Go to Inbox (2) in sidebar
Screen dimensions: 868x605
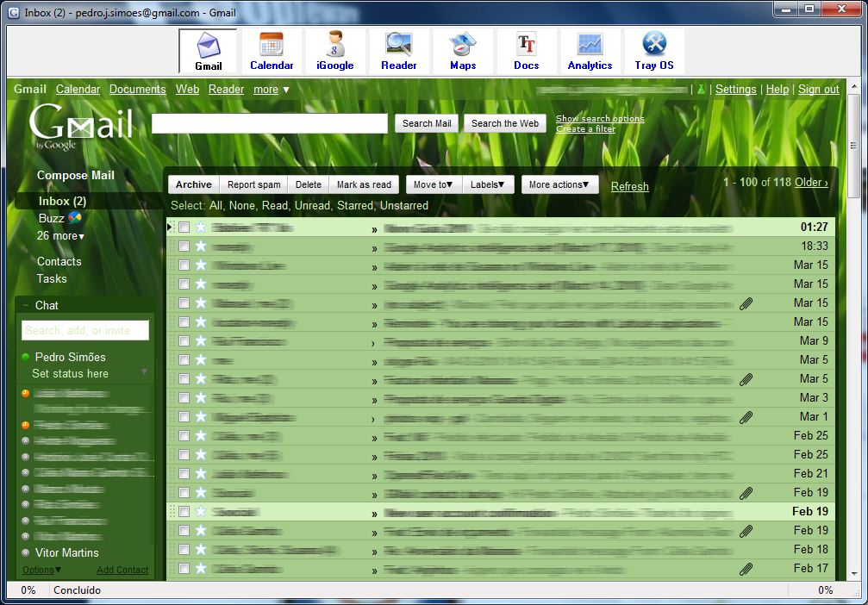pyautogui.click(x=62, y=201)
